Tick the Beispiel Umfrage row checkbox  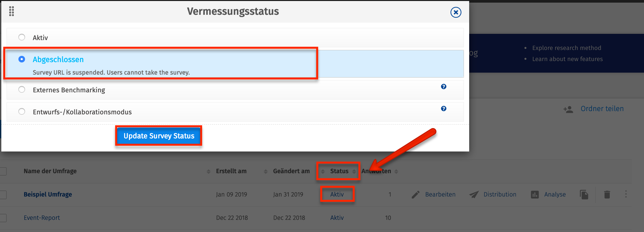(3, 195)
